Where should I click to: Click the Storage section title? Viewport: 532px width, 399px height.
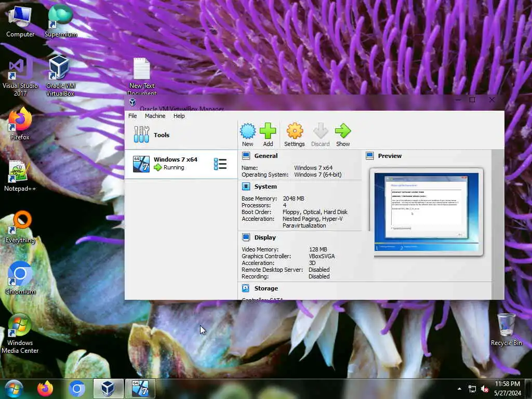click(266, 288)
